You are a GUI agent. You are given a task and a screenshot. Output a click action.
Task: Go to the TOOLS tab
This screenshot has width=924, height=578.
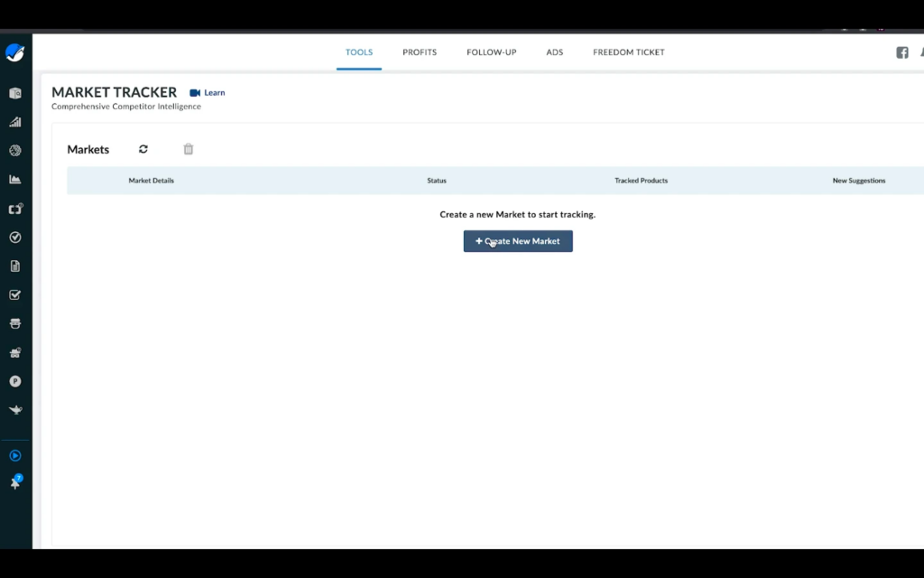click(x=359, y=52)
